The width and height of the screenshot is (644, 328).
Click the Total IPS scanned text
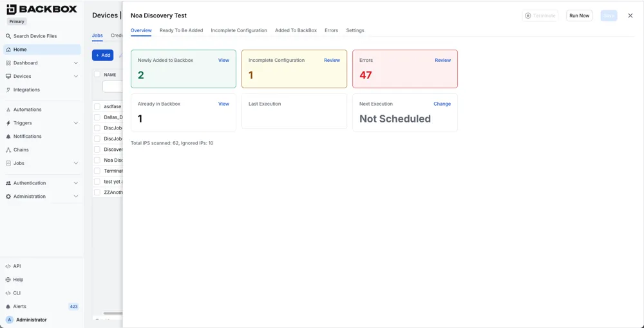tap(172, 143)
